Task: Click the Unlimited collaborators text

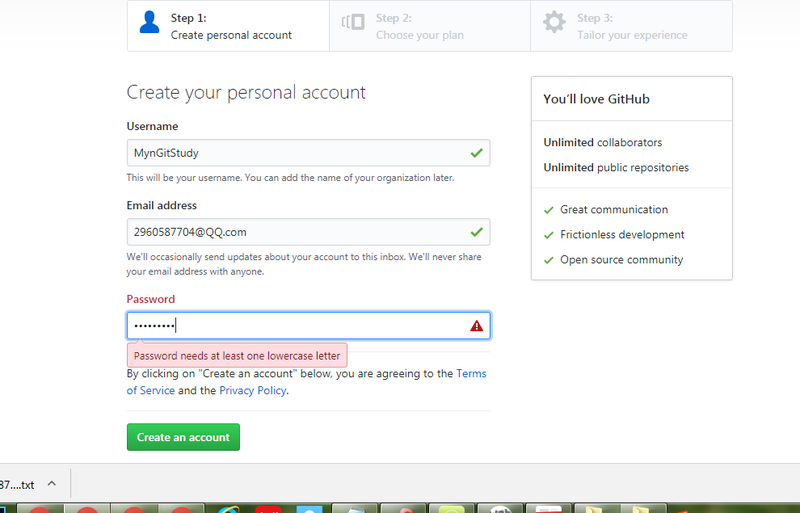Action: tap(603, 142)
